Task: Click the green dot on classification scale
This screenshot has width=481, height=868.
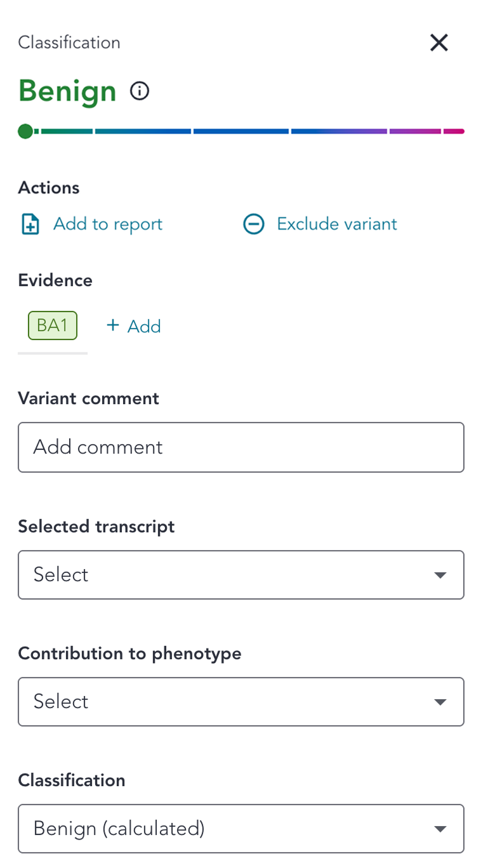Action: point(25,131)
